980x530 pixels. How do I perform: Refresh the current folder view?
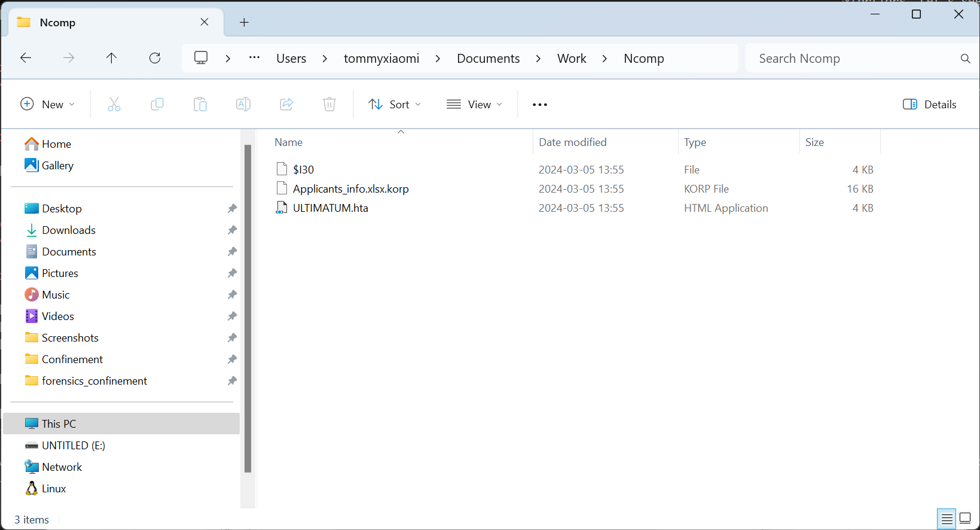[155, 58]
